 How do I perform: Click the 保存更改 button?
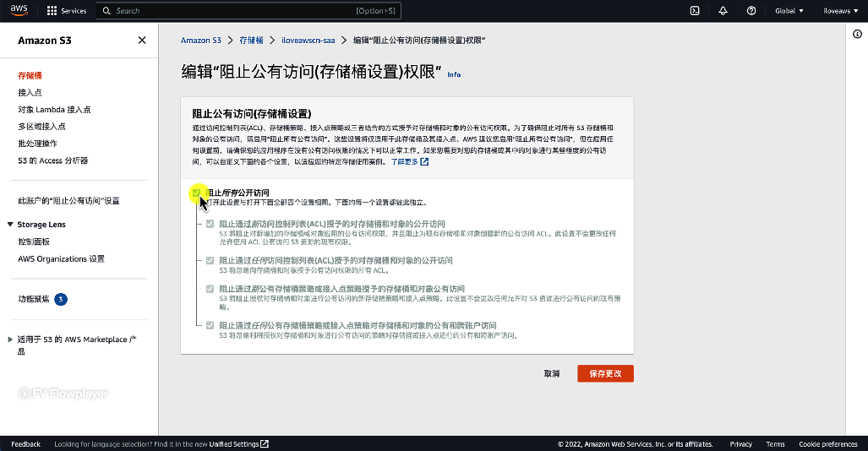click(x=605, y=373)
